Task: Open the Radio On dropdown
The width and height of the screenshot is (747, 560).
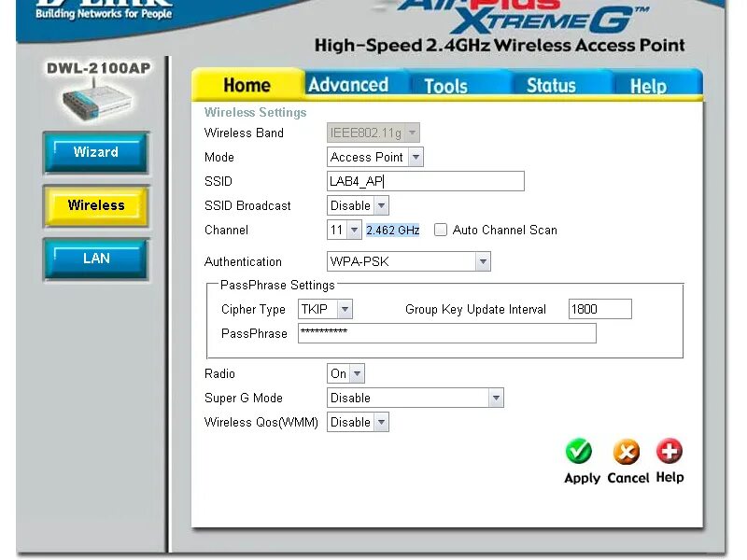Action: pyautogui.click(x=345, y=374)
